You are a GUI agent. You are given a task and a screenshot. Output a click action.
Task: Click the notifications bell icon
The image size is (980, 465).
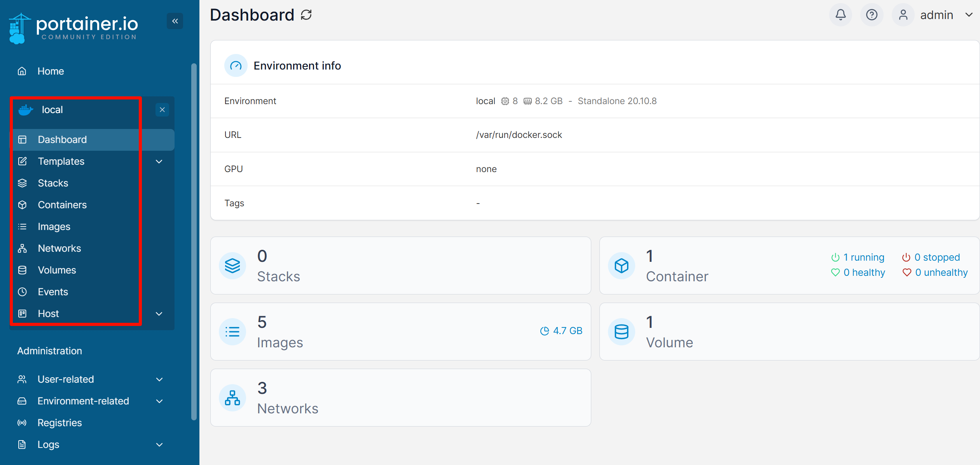(x=840, y=15)
